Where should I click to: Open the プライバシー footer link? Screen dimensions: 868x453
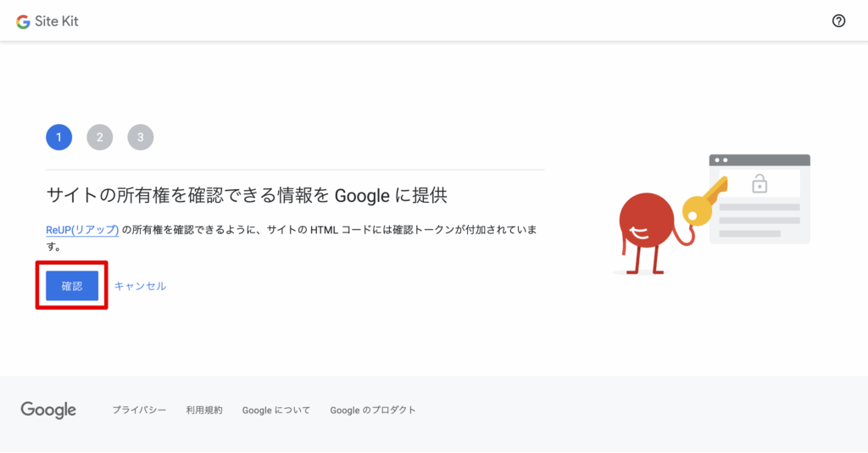[x=139, y=411]
